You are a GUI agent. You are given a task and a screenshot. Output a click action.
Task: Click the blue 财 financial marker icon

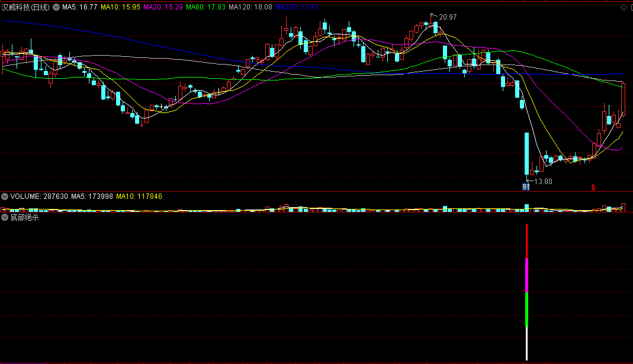pos(526,186)
